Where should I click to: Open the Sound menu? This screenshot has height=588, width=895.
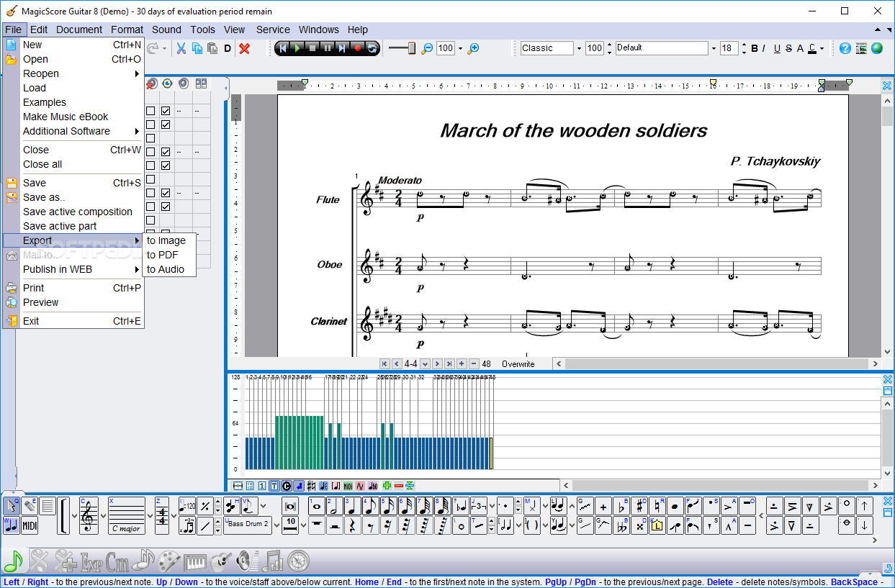tap(166, 30)
